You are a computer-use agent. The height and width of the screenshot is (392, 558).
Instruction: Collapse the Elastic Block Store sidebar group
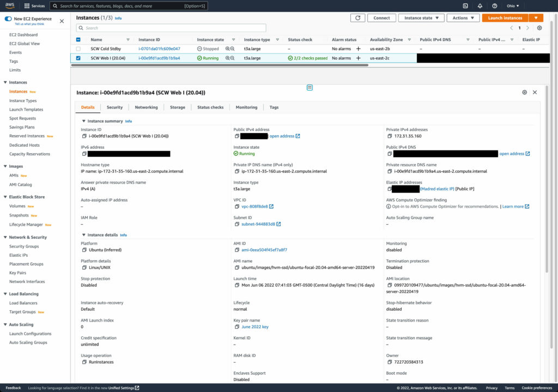tap(5, 197)
